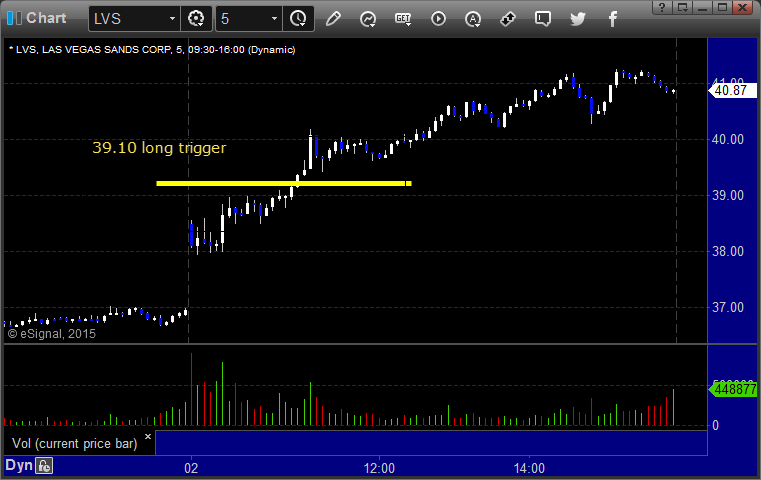The width and height of the screenshot is (761, 480).
Task: Click the bar replay play icon
Action: [x=438, y=19]
